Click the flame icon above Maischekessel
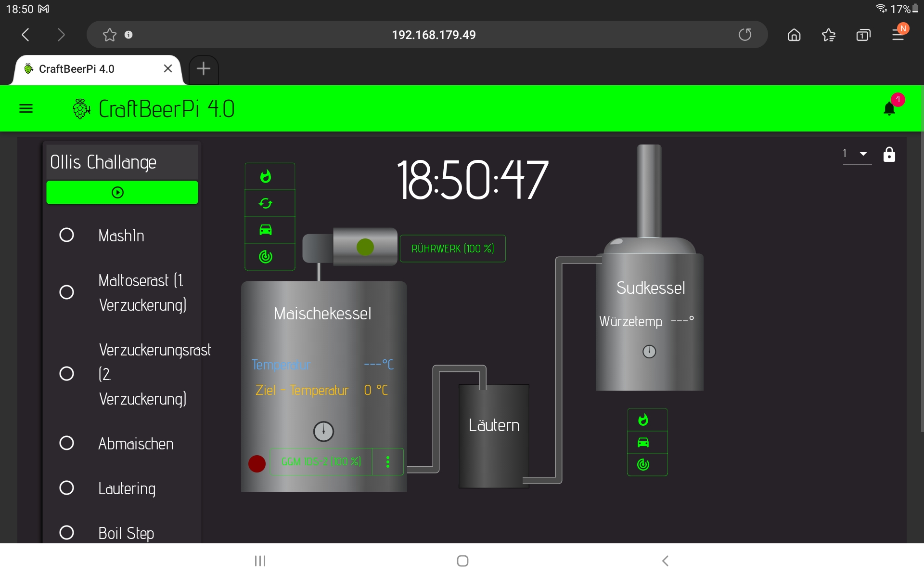 pos(266,176)
